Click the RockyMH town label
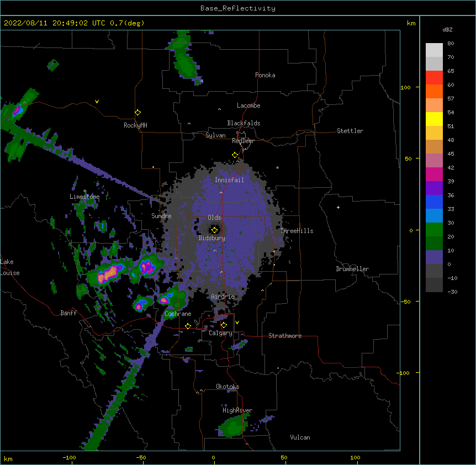476x465 pixels. click(135, 125)
